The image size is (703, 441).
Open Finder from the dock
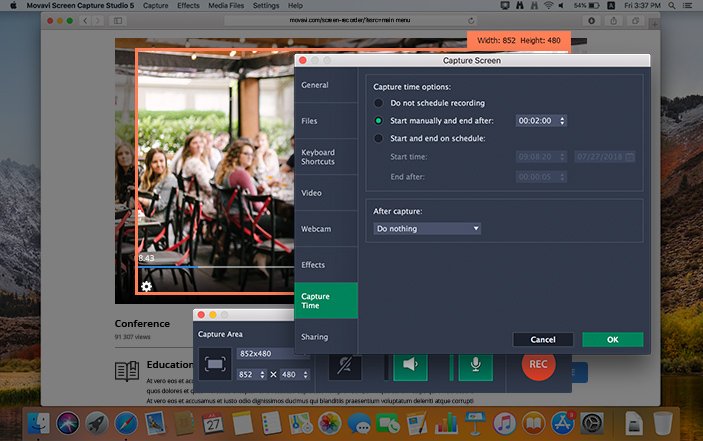tap(39, 423)
